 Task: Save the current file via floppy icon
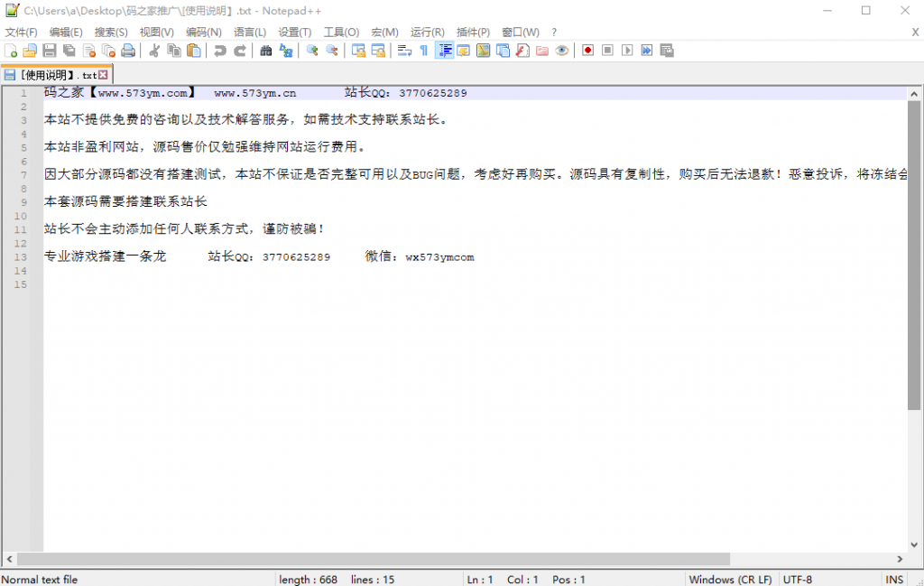[x=50, y=51]
